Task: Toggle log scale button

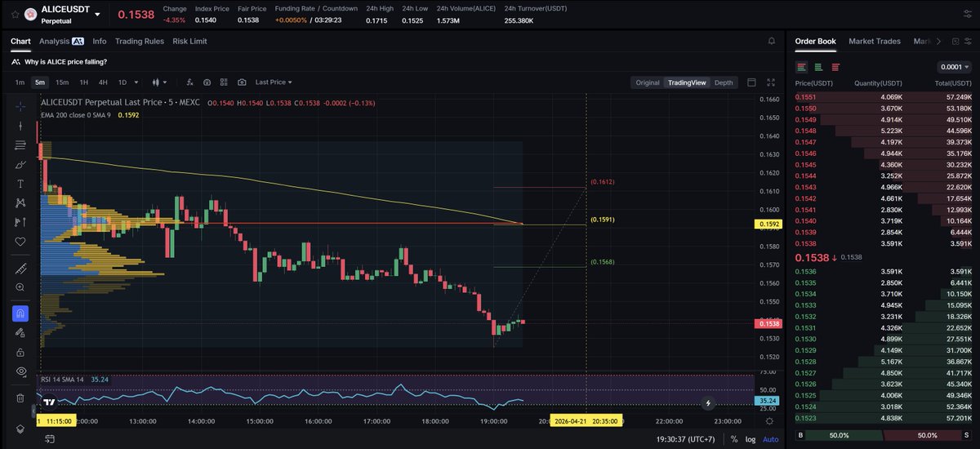Action: pyautogui.click(x=751, y=439)
